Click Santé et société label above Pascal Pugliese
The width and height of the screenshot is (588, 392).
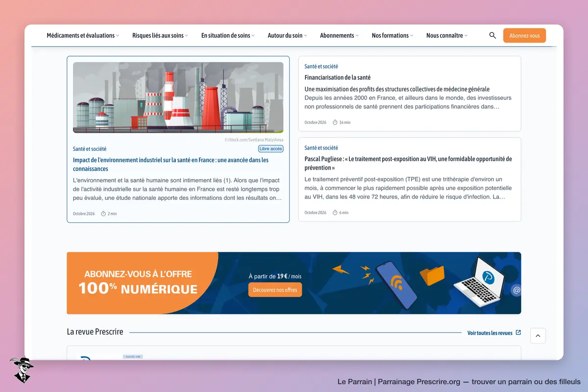[x=321, y=147]
